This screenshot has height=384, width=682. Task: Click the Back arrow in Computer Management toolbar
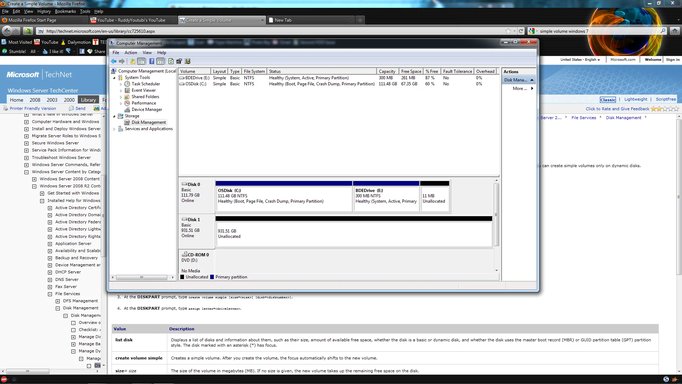(x=114, y=61)
